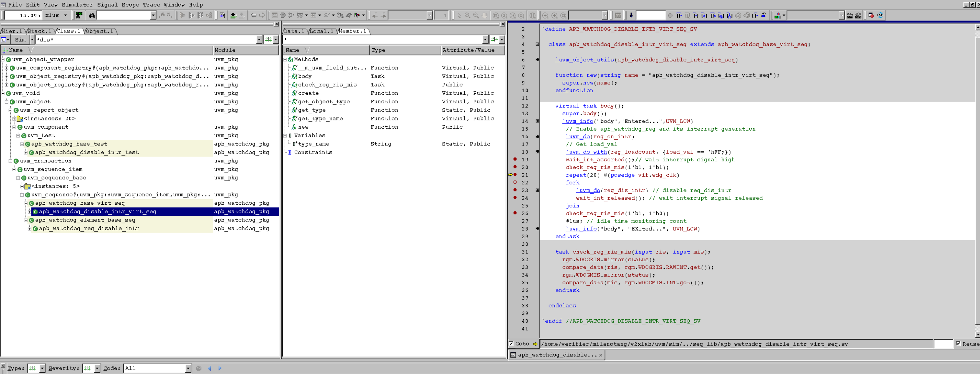This screenshot has width=980, height=374.
Task: Open the Simulator menu
Action: 77,5
